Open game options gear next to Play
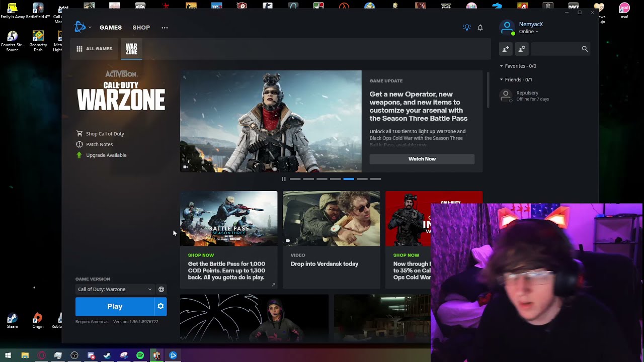Image resolution: width=644 pixels, height=362 pixels. coord(160,306)
